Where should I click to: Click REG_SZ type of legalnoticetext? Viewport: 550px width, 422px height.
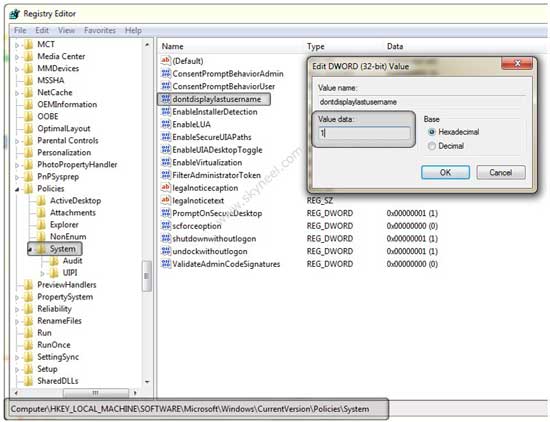point(320,201)
